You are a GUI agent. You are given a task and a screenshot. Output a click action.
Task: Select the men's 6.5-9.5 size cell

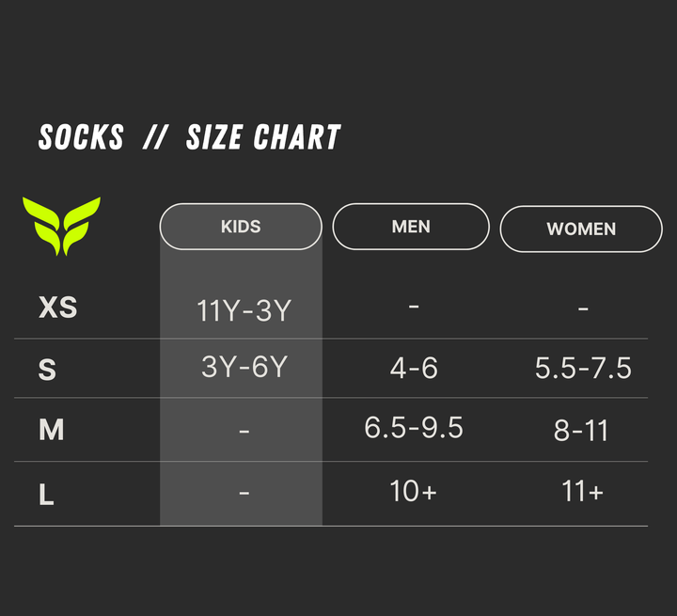pyautogui.click(x=414, y=428)
